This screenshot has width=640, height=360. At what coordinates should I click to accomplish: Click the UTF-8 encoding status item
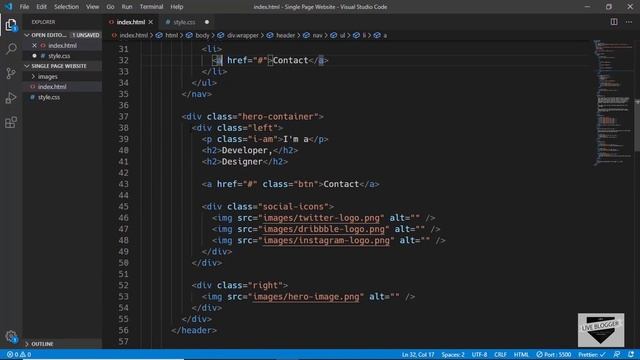479,355
